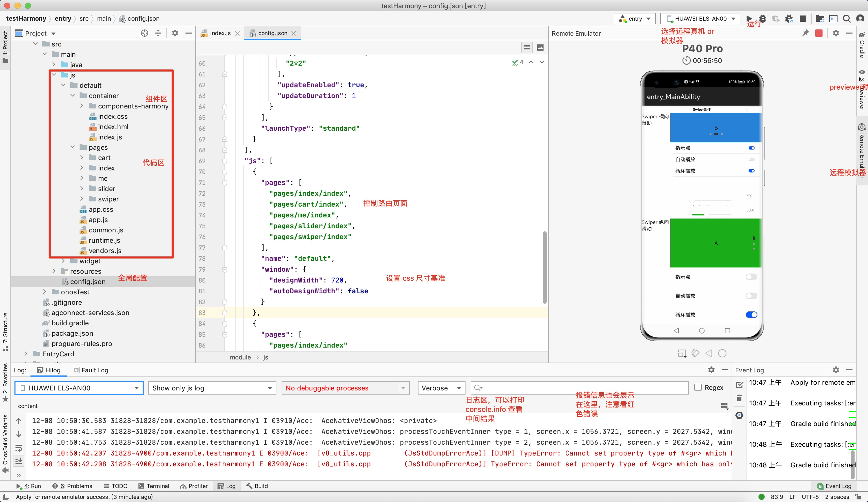Toggle bottom 指示点 switch in emulator
The height and width of the screenshot is (502, 868).
751,277
